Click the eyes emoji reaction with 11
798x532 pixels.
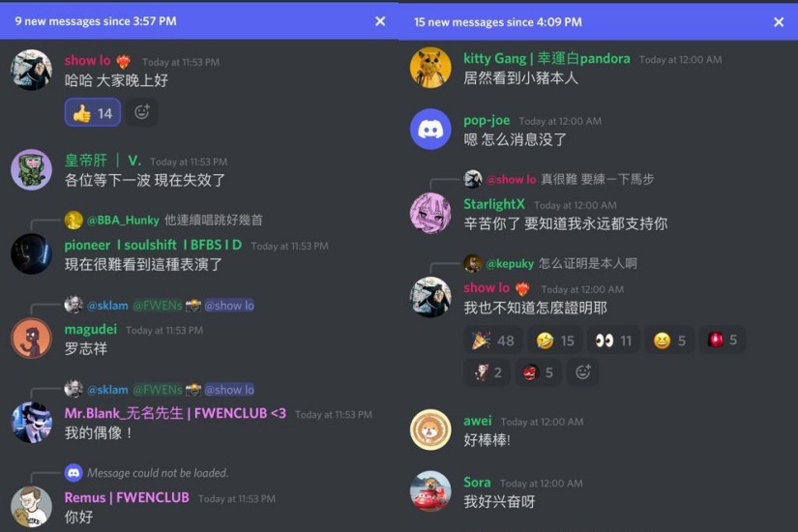[613, 340]
